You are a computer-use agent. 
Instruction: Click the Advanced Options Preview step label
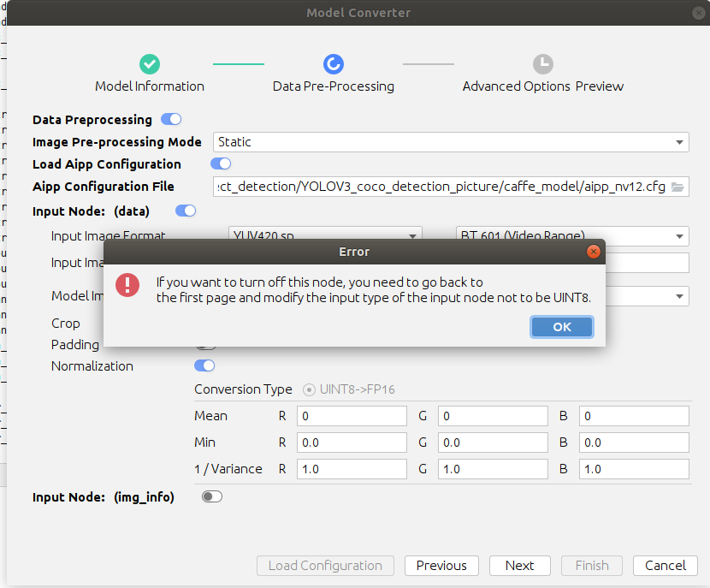(543, 86)
